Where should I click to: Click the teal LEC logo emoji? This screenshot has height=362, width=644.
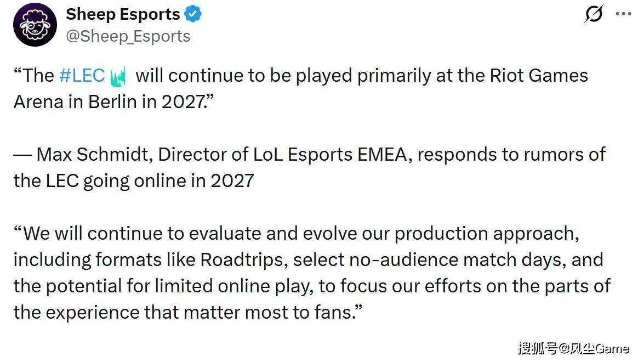pyautogui.click(x=118, y=76)
